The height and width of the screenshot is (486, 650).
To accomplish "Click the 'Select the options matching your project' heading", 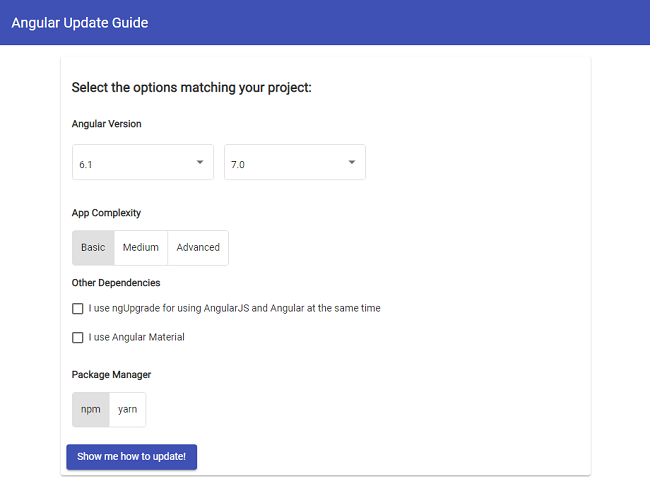I will [x=192, y=88].
